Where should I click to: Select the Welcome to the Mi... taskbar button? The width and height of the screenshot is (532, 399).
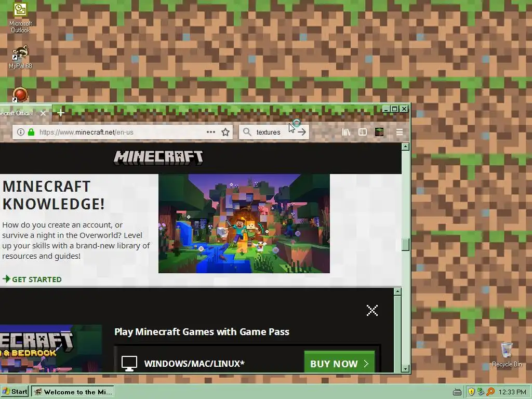(73, 392)
